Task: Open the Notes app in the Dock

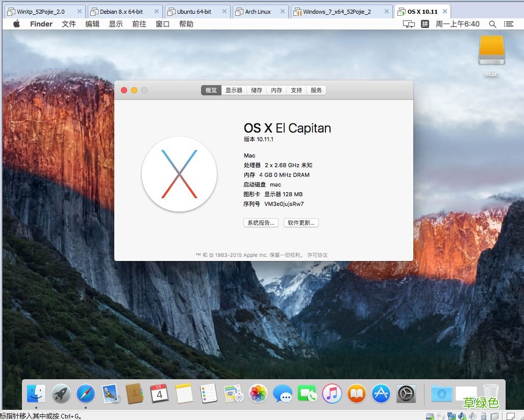Action: [x=184, y=393]
